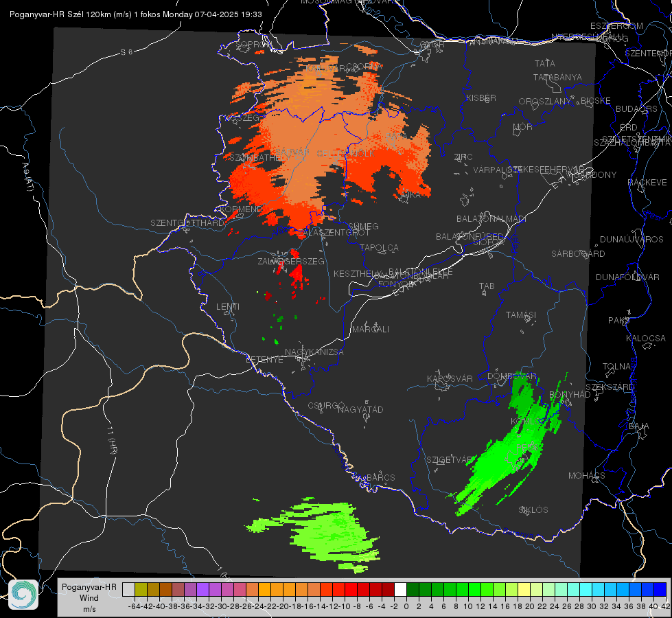Click the MOHACS label
Screen dimensions: 672x618
click(x=587, y=476)
